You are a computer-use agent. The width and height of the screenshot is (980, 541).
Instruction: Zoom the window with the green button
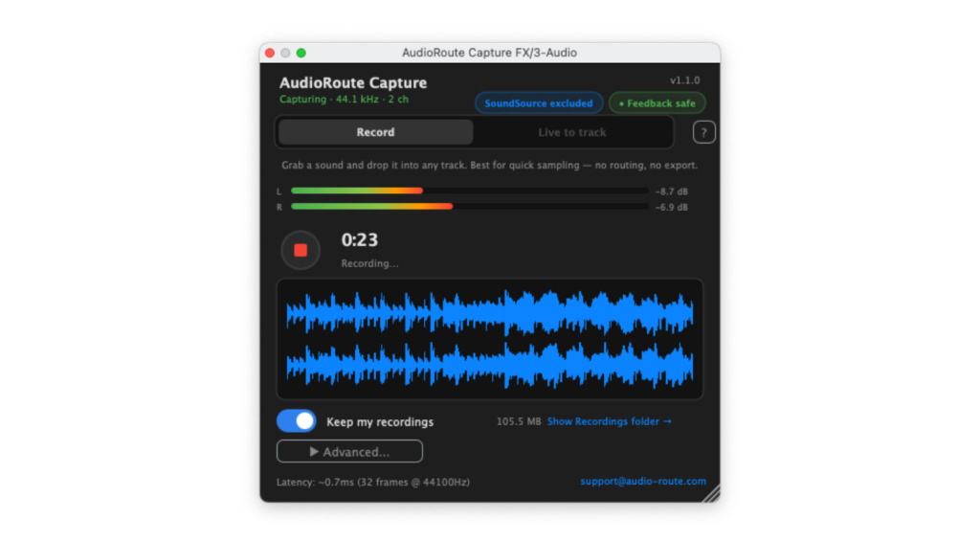301,54
